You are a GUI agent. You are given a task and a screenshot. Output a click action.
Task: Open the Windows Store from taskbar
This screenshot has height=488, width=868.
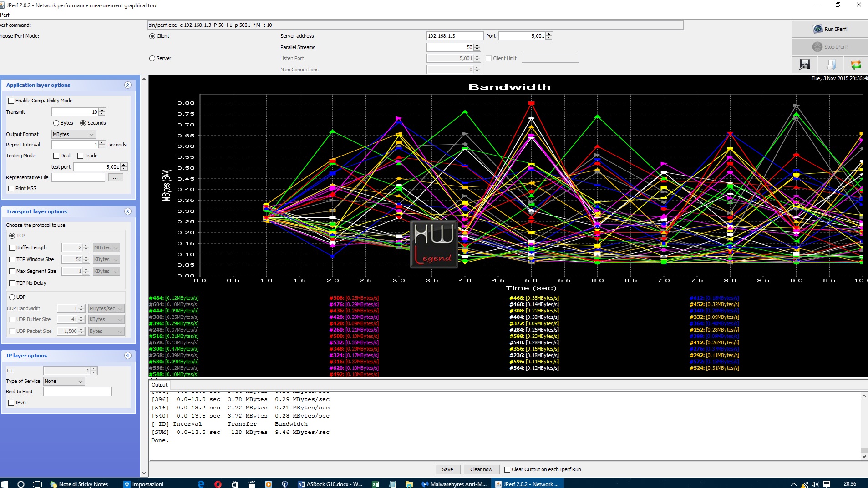[235, 484]
